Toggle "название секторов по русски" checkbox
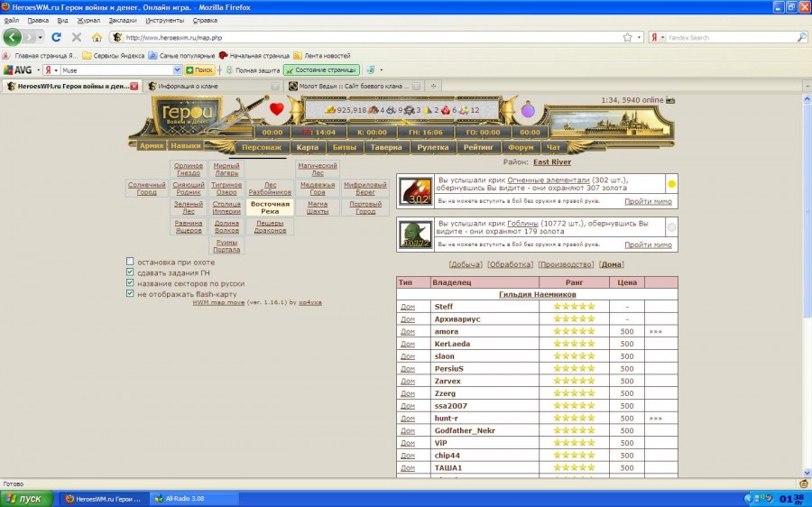Image resolution: width=812 pixels, height=507 pixels. point(130,282)
